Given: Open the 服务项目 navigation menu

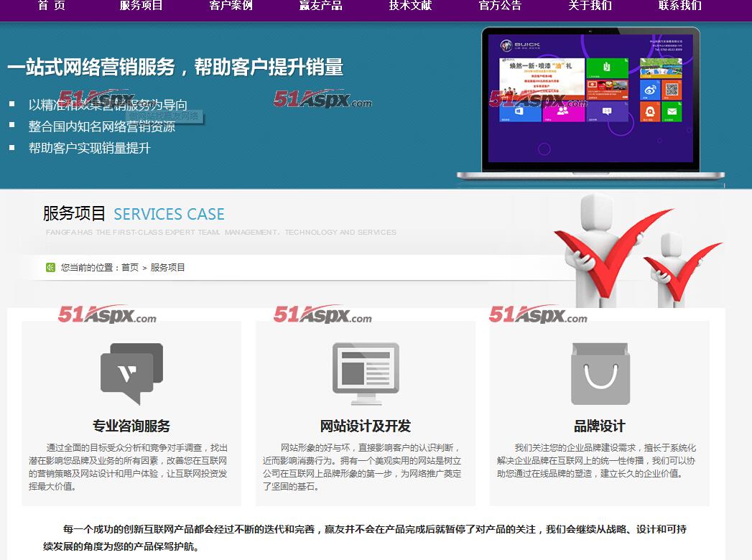Looking at the screenshot, I should 141,5.
